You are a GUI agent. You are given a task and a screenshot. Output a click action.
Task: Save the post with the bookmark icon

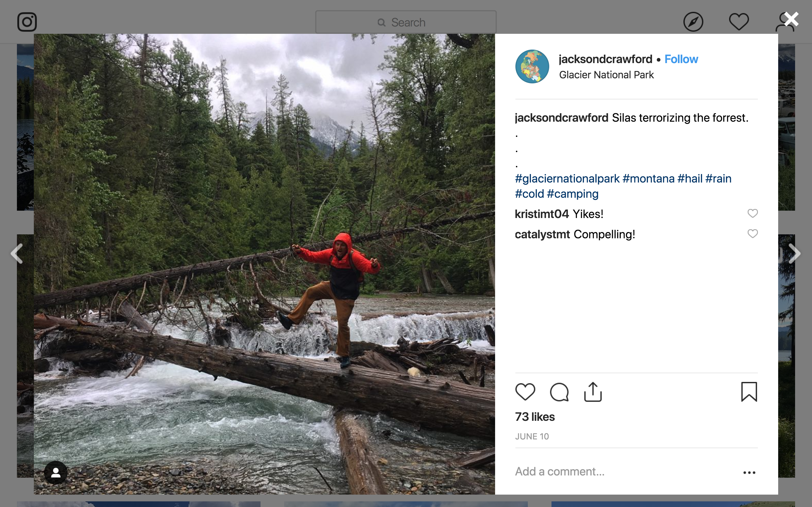749,392
